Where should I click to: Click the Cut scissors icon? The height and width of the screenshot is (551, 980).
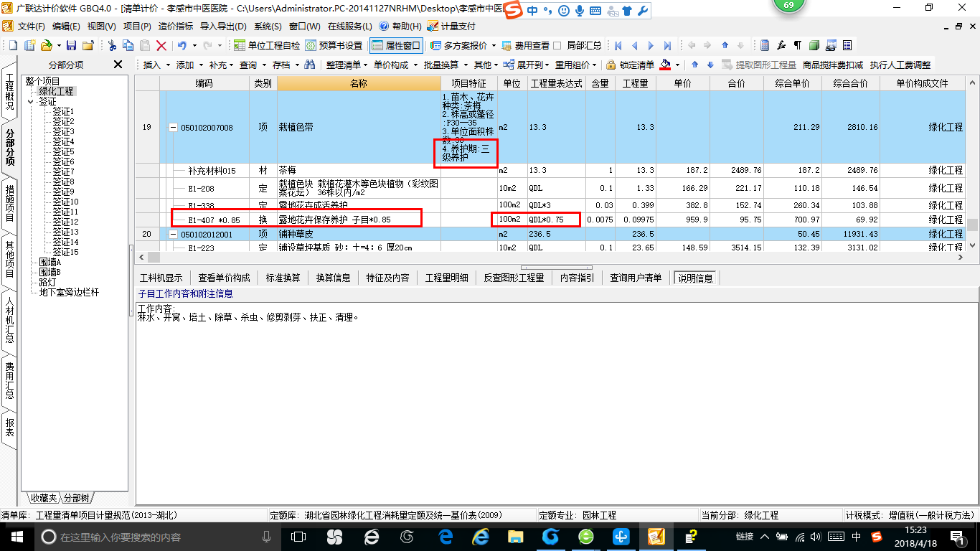click(x=113, y=45)
